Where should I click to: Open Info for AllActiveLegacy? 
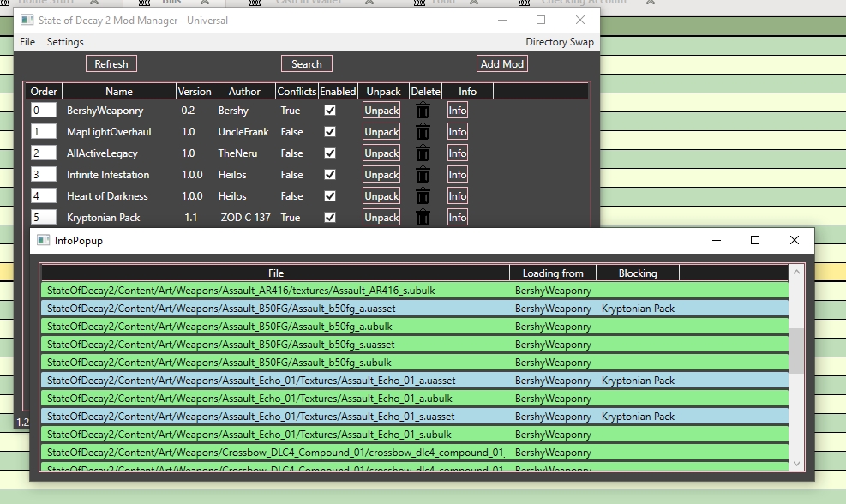tap(458, 153)
